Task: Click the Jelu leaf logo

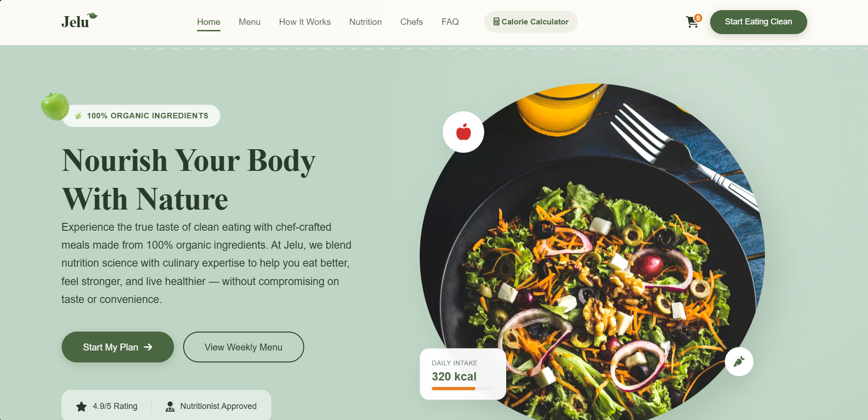Action: 79,21
